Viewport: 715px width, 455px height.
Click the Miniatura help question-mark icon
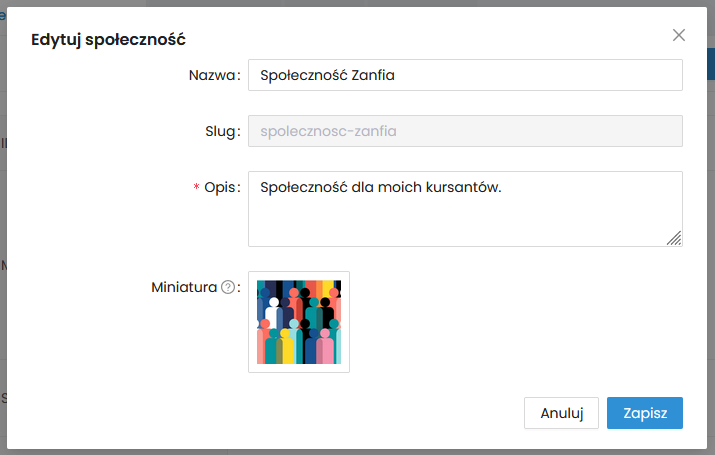pos(228,288)
